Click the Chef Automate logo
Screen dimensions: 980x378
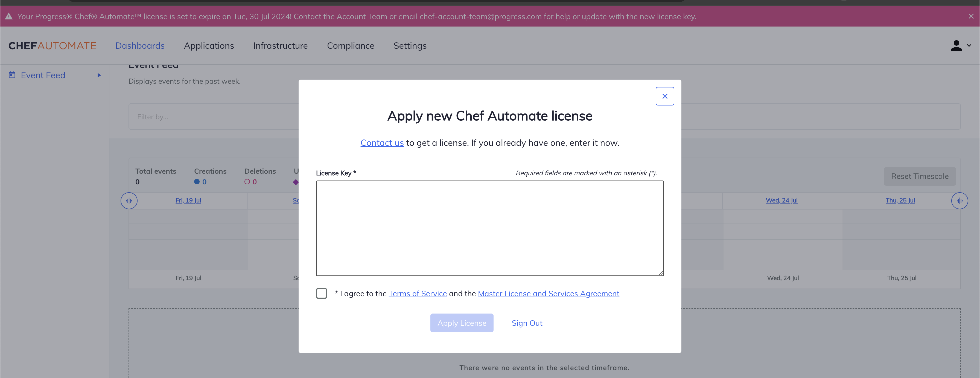click(x=52, y=46)
